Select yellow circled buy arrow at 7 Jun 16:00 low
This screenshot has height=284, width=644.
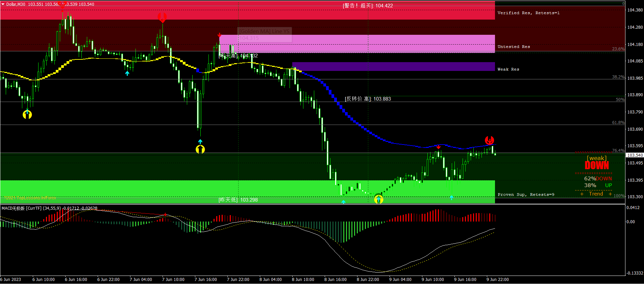click(x=200, y=149)
